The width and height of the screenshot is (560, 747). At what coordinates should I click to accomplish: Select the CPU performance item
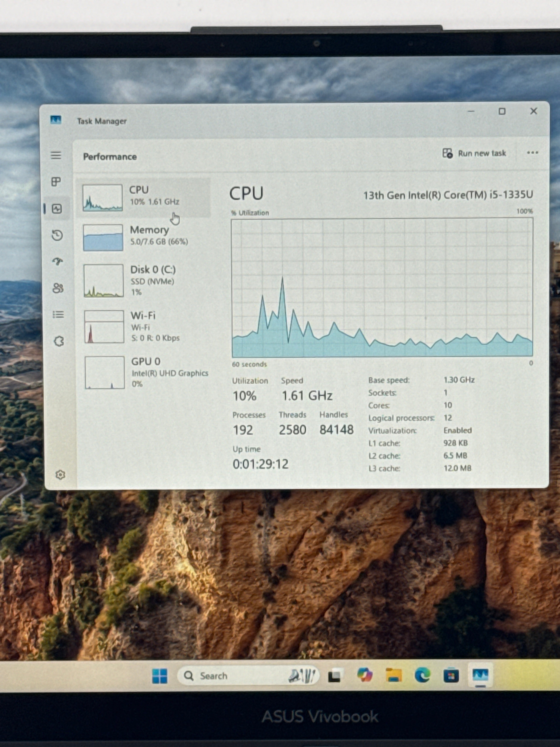(144, 197)
